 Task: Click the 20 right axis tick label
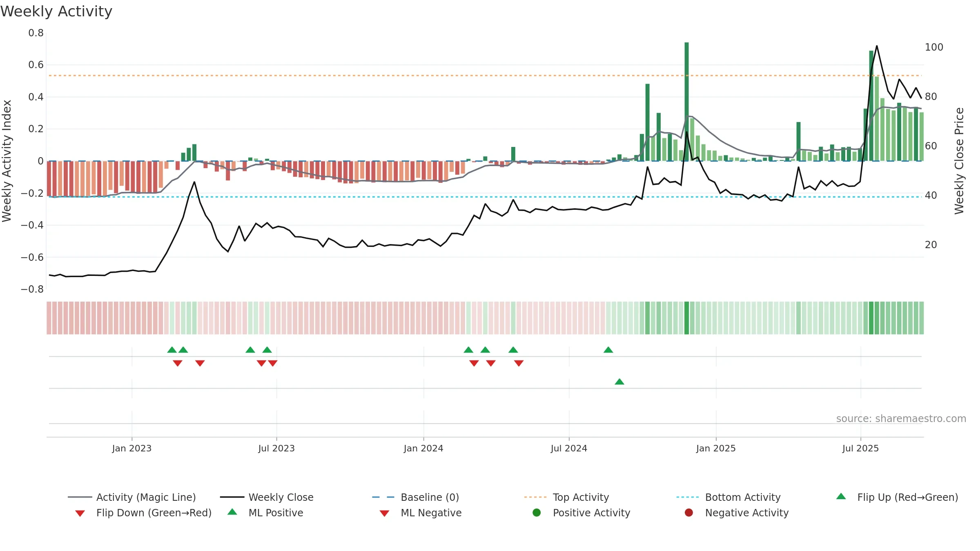pyautogui.click(x=931, y=245)
